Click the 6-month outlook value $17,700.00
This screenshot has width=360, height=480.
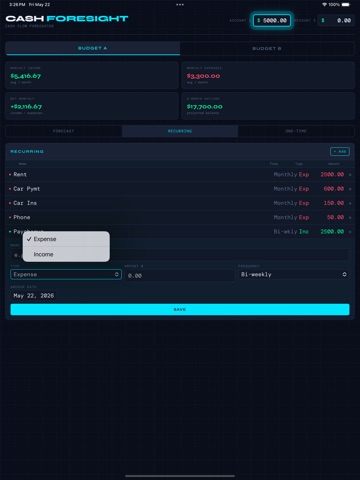204,107
